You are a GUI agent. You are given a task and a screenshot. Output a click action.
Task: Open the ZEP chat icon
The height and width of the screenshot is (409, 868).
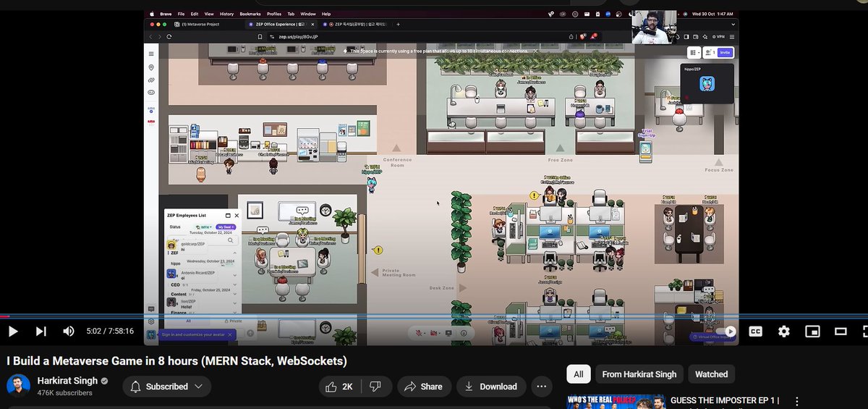click(151, 309)
